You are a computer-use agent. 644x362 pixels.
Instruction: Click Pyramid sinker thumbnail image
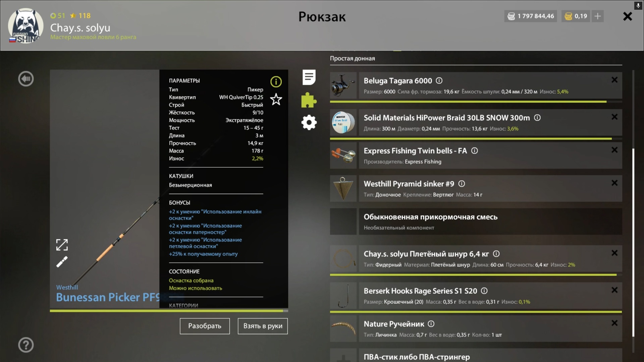click(343, 188)
